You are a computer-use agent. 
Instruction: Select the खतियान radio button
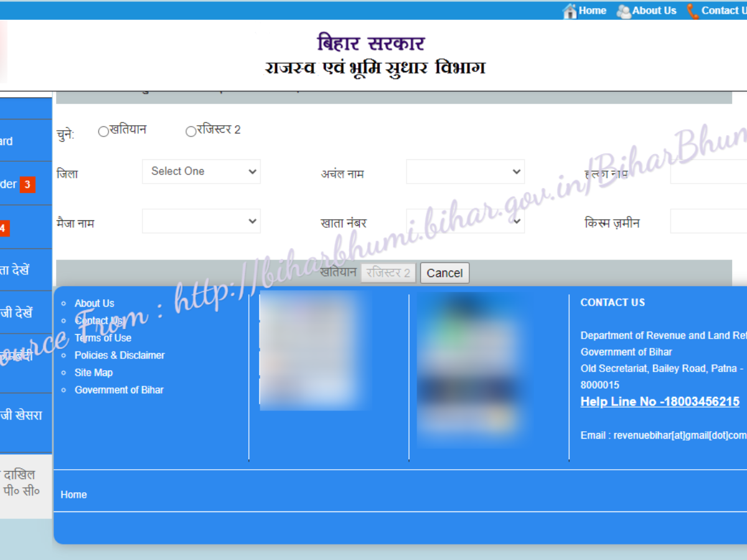[103, 131]
